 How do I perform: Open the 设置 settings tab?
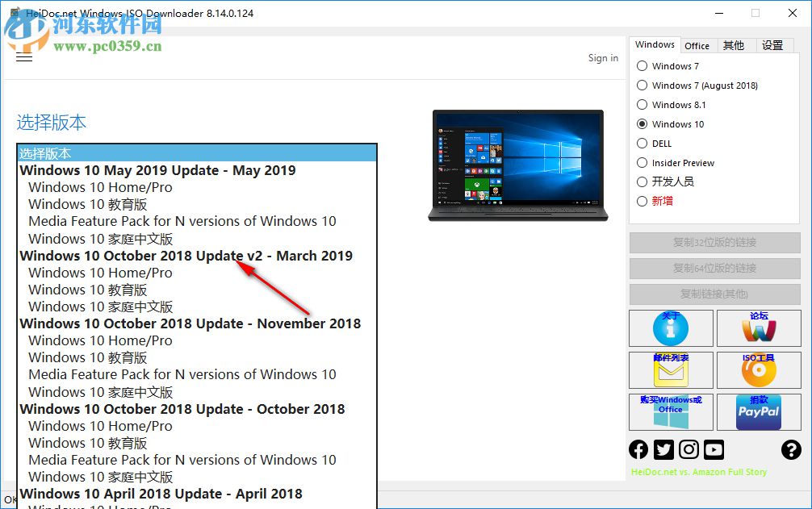(773, 45)
